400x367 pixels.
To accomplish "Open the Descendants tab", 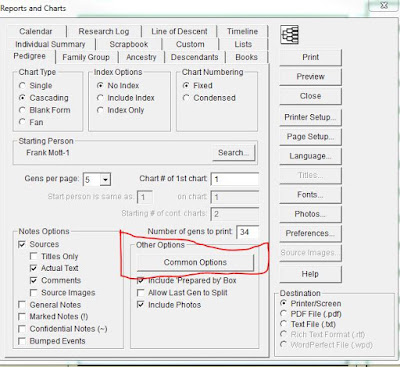I will pos(194,57).
